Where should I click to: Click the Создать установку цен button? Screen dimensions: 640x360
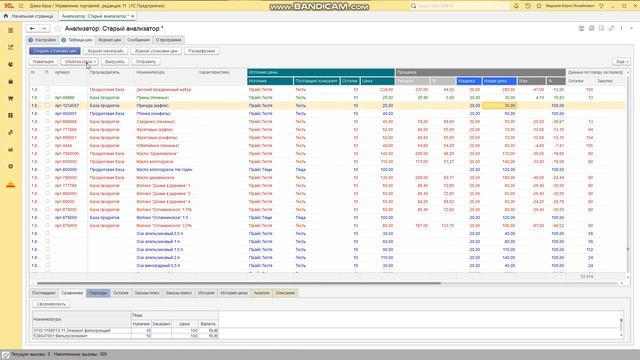tap(55, 51)
